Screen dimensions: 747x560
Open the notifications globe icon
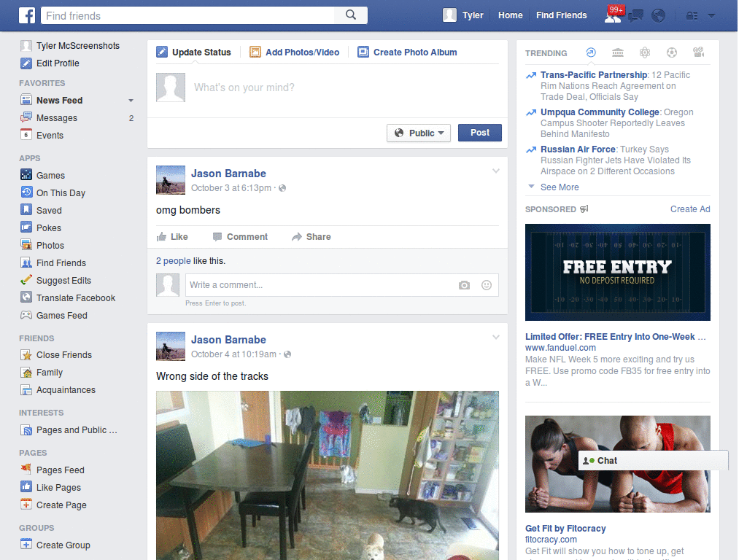(x=659, y=16)
